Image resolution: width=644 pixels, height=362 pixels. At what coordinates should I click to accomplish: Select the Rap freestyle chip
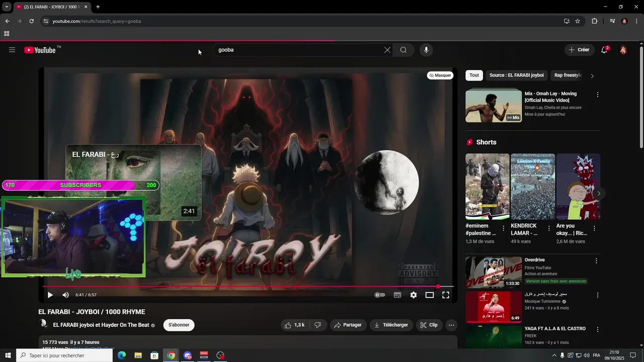tap(568, 75)
